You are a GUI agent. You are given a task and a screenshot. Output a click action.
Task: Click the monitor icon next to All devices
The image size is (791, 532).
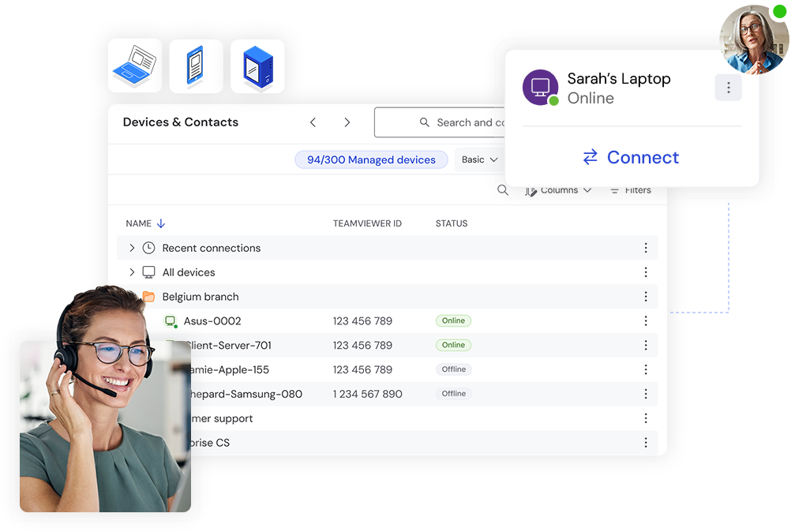(x=148, y=272)
